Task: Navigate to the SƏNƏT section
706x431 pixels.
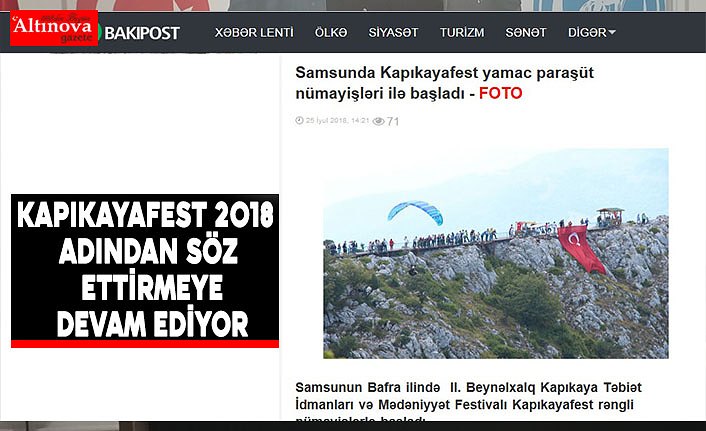Action: (x=525, y=32)
